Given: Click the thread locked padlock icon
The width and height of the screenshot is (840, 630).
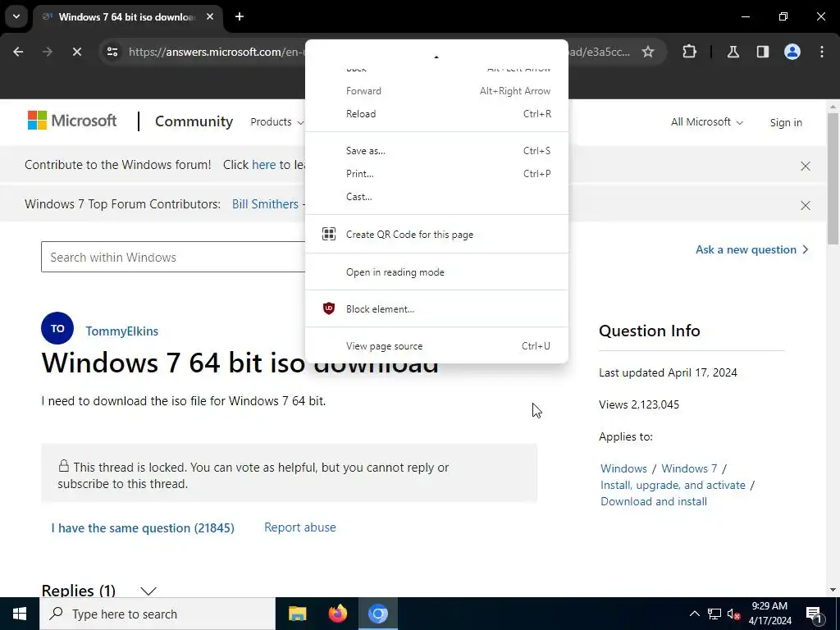Looking at the screenshot, I should pos(64,466).
